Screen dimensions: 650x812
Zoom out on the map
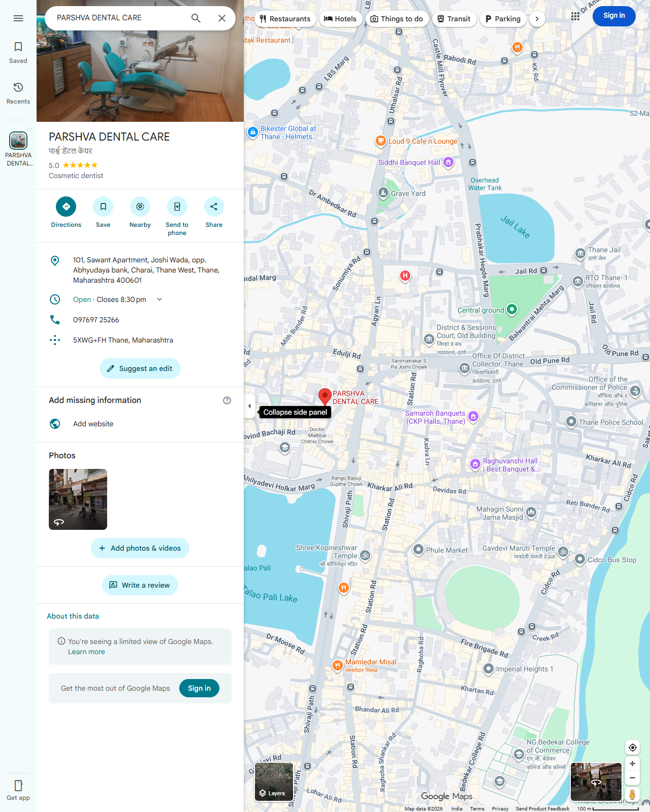pos(632,777)
